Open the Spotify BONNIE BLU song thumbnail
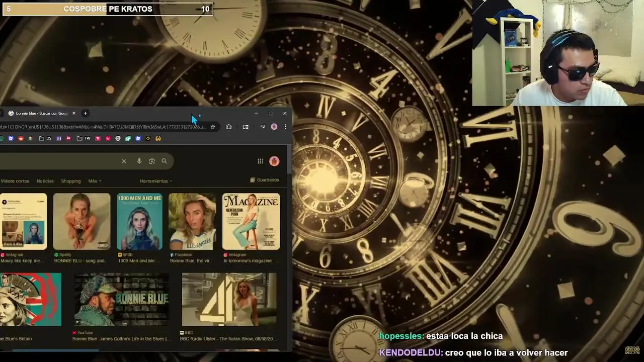The image size is (644, 362). pyautogui.click(x=82, y=222)
